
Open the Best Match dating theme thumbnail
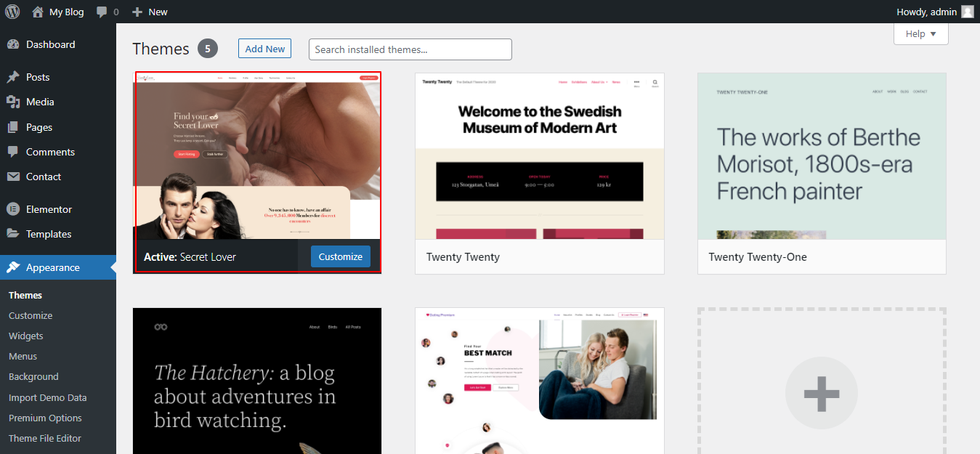[540, 381]
